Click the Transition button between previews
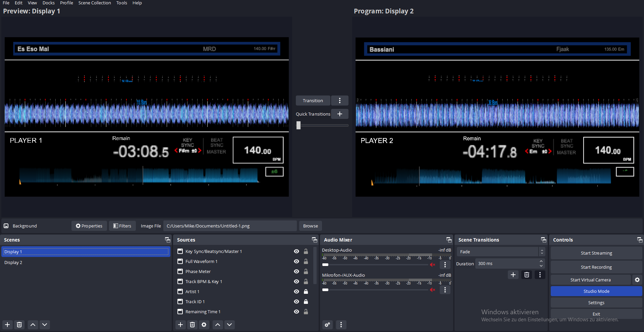This screenshot has height=332, width=644. (x=313, y=101)
